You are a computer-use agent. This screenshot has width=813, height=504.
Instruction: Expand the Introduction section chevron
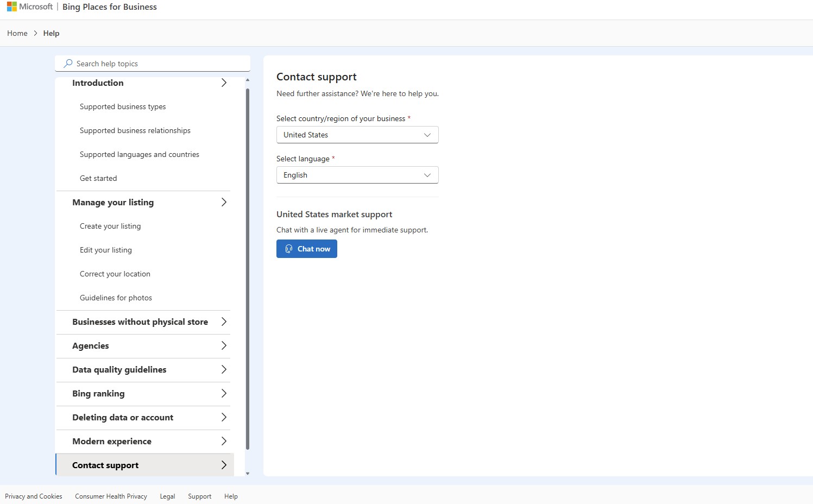[224, 83]
